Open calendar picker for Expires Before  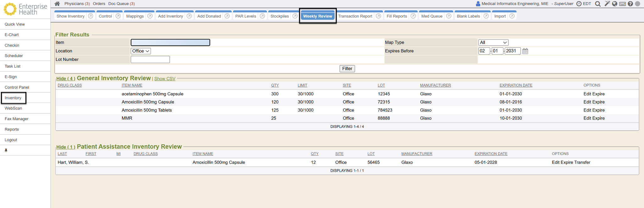point(525,51)
